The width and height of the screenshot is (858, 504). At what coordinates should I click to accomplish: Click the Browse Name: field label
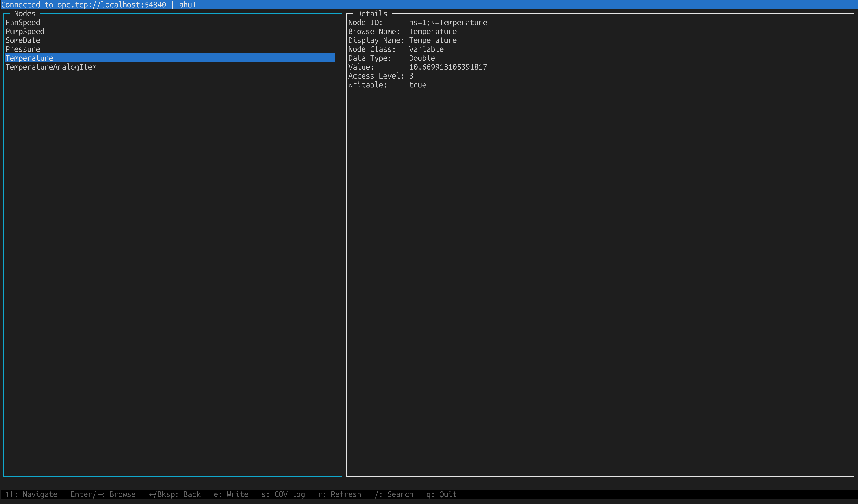coord(374,31)
